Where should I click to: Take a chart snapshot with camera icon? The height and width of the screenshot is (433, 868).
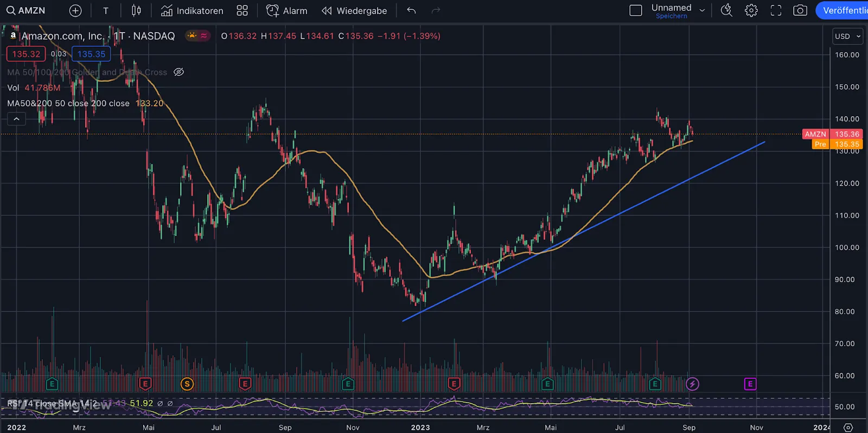click(x=800, y=11)
